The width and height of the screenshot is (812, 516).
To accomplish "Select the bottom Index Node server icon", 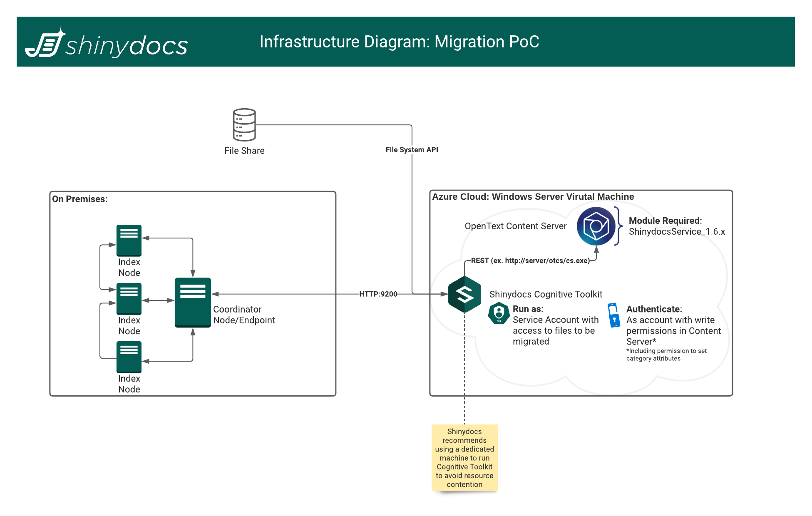I will coord(129,357).
